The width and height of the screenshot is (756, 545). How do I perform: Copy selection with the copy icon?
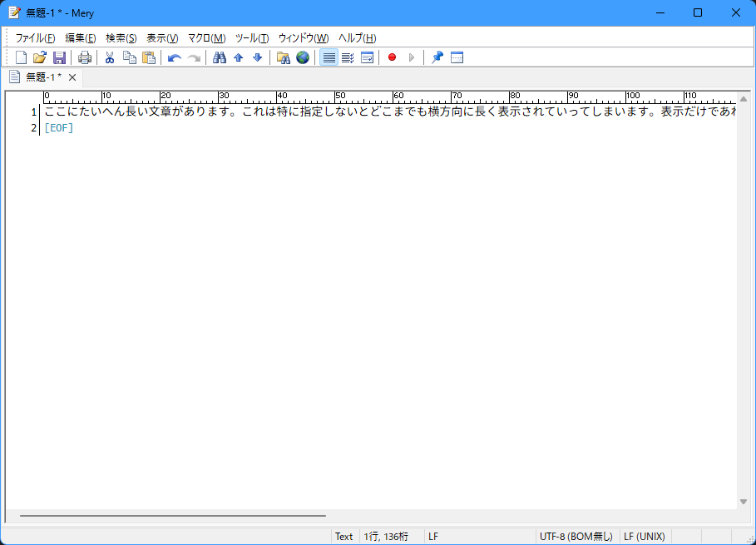tap(130, 57)
